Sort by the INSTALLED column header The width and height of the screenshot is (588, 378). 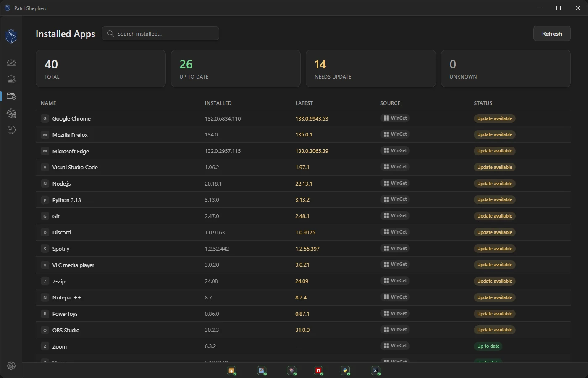coord(218,103)
